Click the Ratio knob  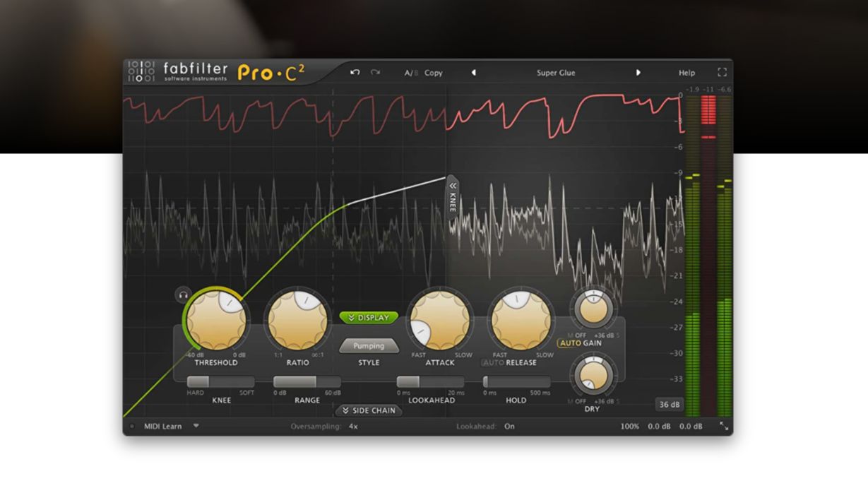click(298, 319)
